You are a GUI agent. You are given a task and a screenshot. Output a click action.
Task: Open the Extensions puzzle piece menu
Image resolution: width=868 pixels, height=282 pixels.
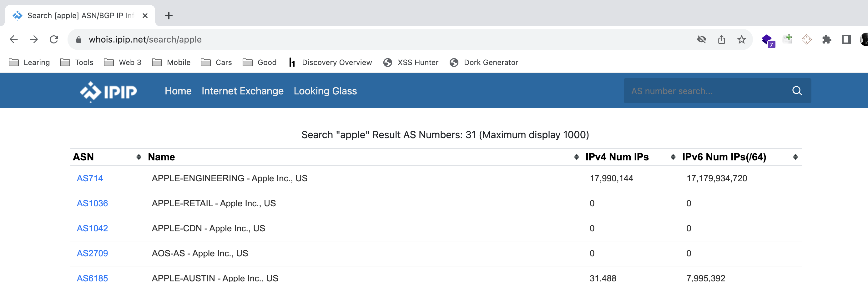[x=826, y=39]
